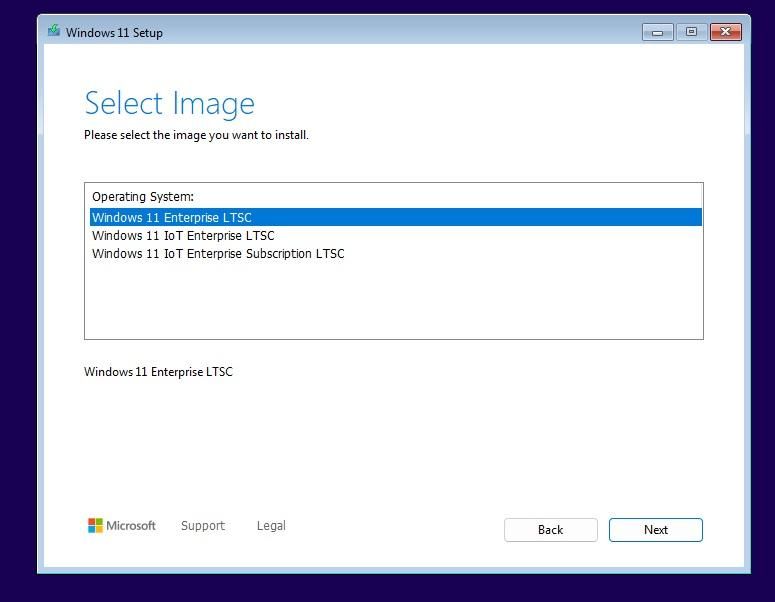
Task: Proceed with the Next button
Action: [x=655, y=530]
